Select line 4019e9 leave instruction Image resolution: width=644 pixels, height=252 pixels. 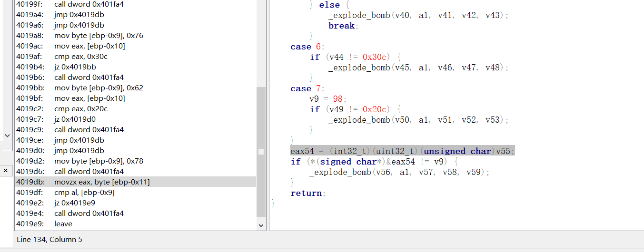[x=135, y=224]
